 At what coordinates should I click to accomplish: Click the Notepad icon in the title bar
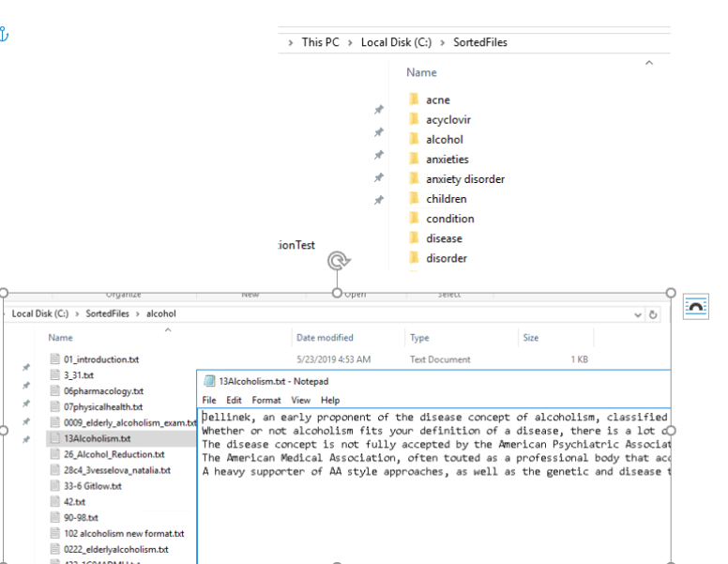pos(210,381)
